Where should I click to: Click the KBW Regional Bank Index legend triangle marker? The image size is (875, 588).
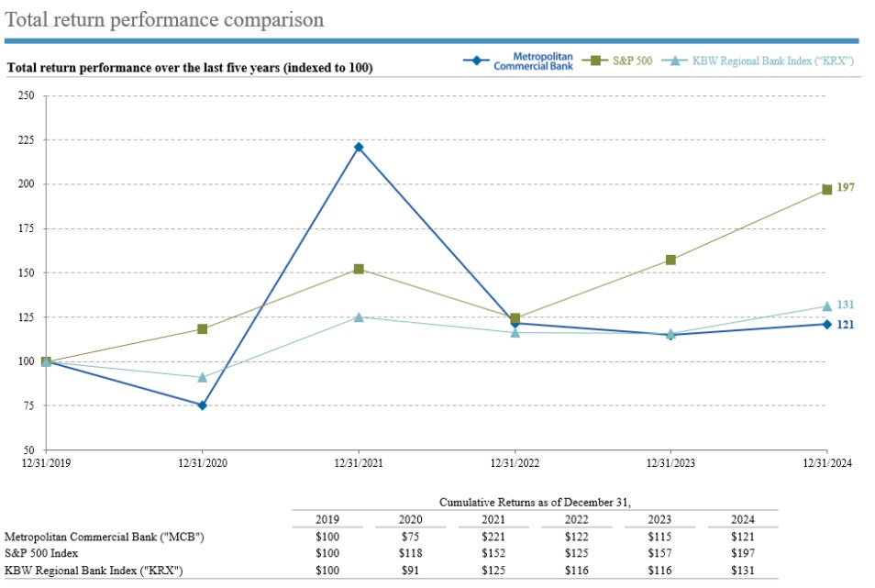[x=675, y=61]
